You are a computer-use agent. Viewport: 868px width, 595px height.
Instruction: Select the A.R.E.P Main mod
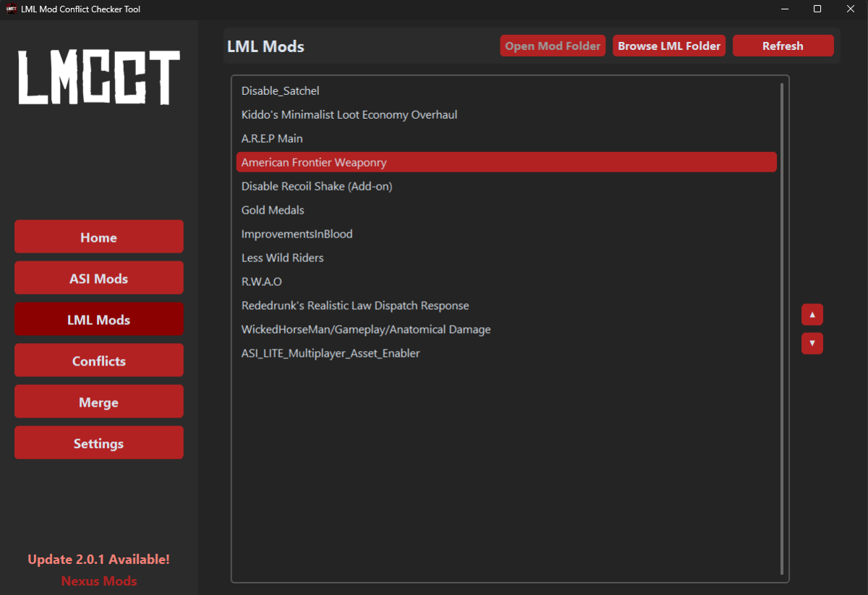(272, 138)
